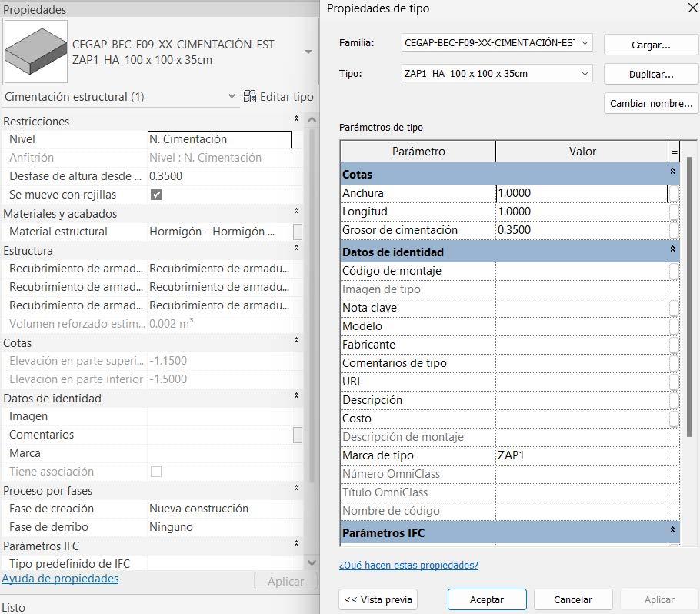Click the Anchura value field
Image resolution: width=700 pixels, height=614 pixels.
(x=582, y=193)
